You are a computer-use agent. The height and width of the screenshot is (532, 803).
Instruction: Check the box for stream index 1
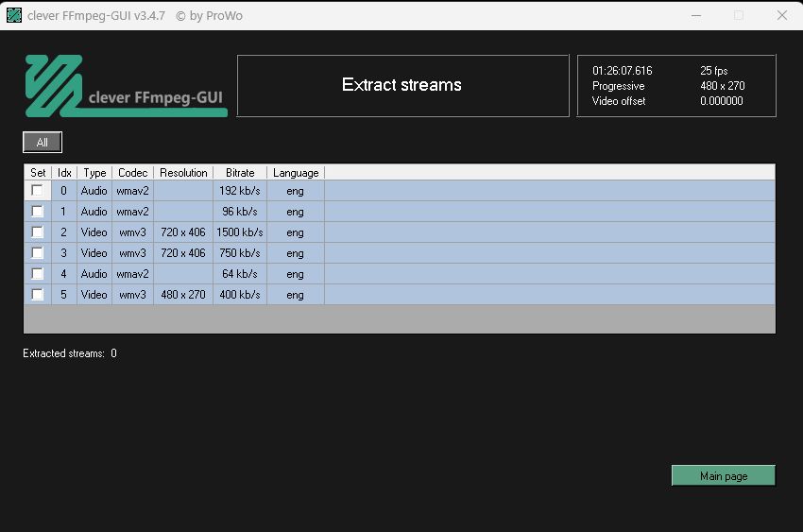37,212
